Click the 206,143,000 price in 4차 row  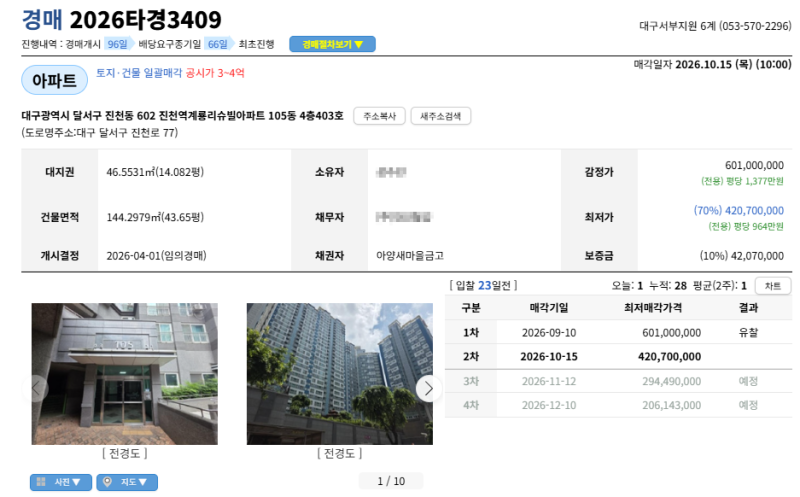click(671, 405)
